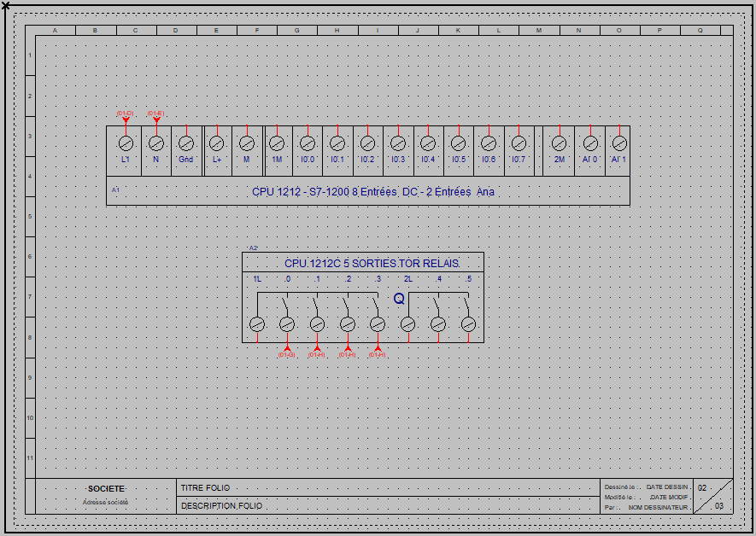Click column header G on the top ruler
Screen dimensions: 756x536
coord(296,31)
